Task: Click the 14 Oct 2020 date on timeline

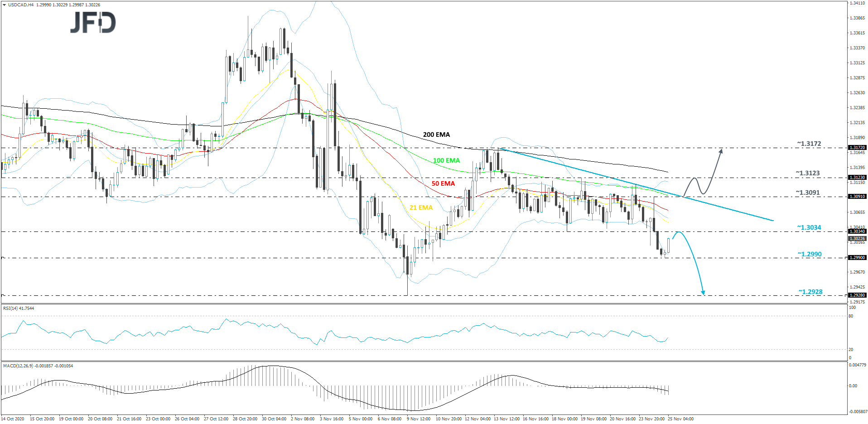Action: (14, 419)
